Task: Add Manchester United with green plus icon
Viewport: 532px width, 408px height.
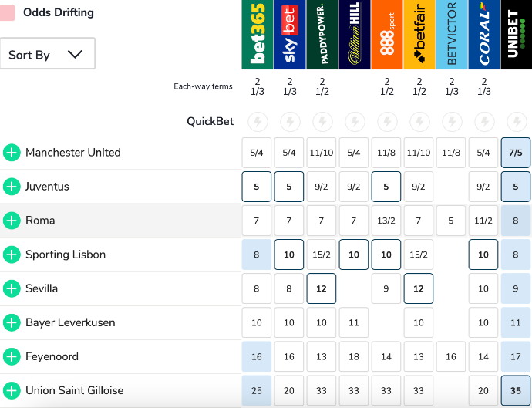Action: coord(12,153)
